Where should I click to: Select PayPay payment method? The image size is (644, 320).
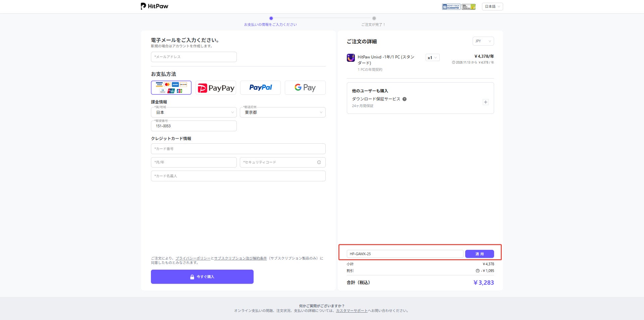click(x=216, y=88)
